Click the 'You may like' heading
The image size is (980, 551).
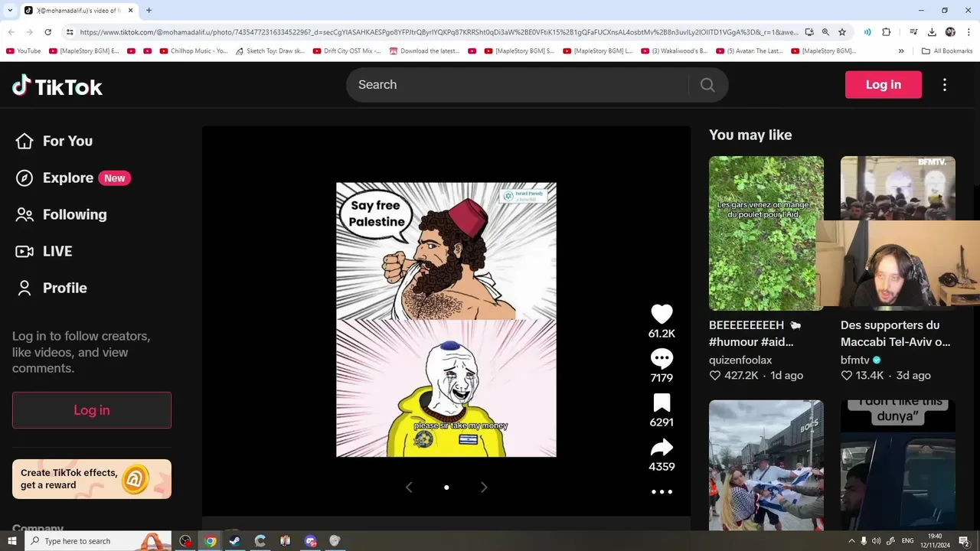tap(750, 135)
